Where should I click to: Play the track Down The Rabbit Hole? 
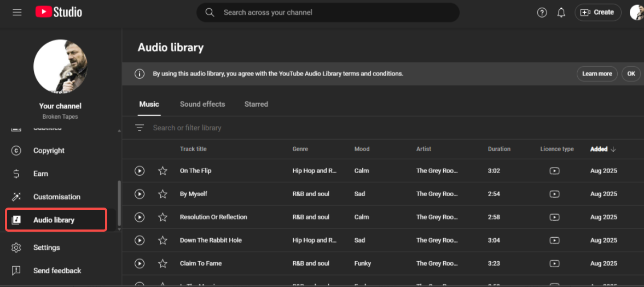(140, 240)
